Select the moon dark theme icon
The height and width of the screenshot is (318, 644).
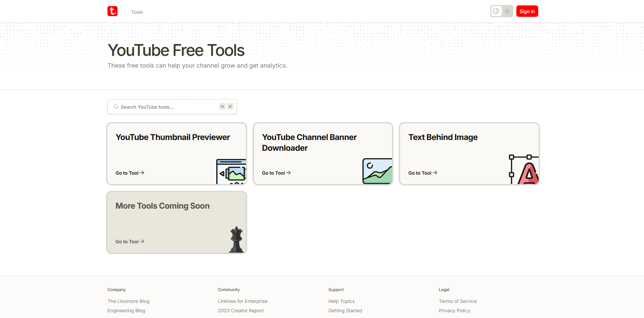tap(496, 11)
